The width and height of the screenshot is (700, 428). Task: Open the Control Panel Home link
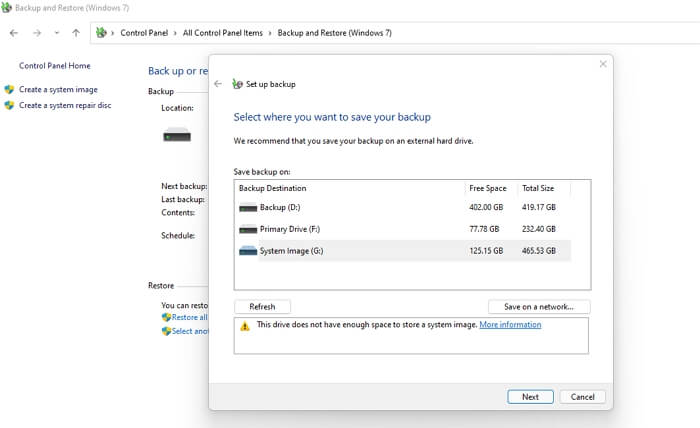[x=55, y=66]
